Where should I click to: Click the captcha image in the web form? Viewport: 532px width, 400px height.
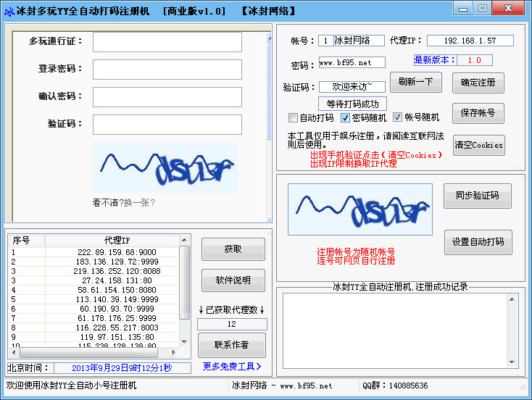click(165, 167)
